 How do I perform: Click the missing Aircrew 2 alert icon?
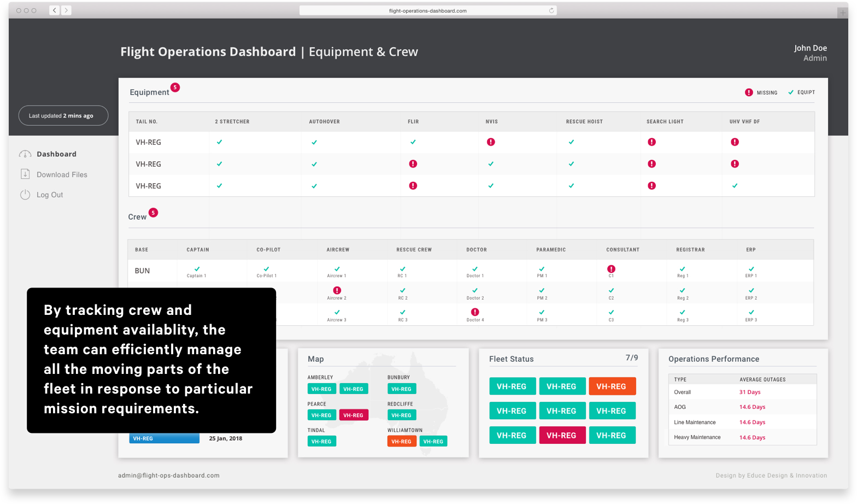point(337,291)
